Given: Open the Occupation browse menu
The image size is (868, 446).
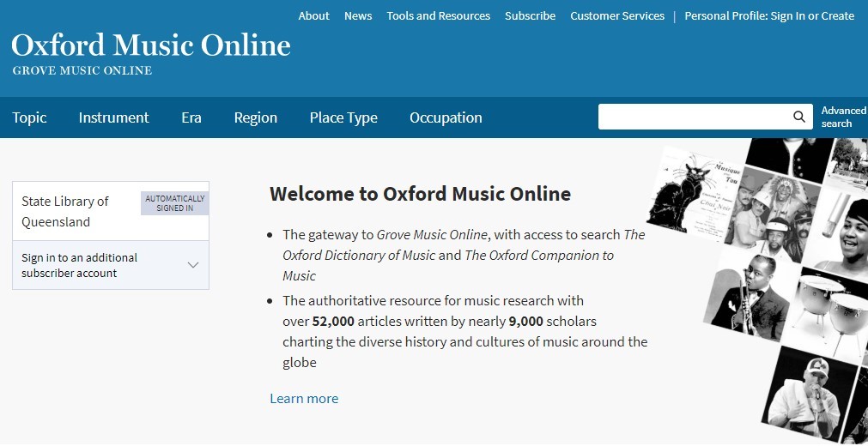Looking at the screenshot, I should click(x=446, y=118).
